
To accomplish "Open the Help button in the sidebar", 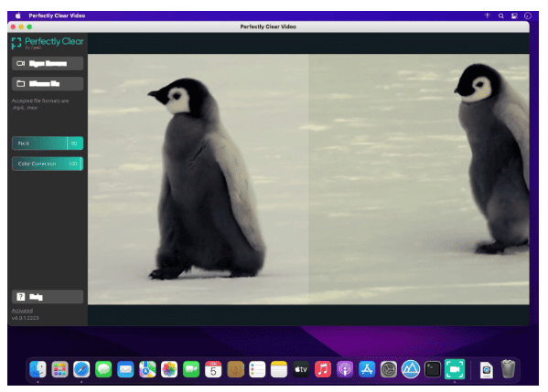I will pos(48,297).
